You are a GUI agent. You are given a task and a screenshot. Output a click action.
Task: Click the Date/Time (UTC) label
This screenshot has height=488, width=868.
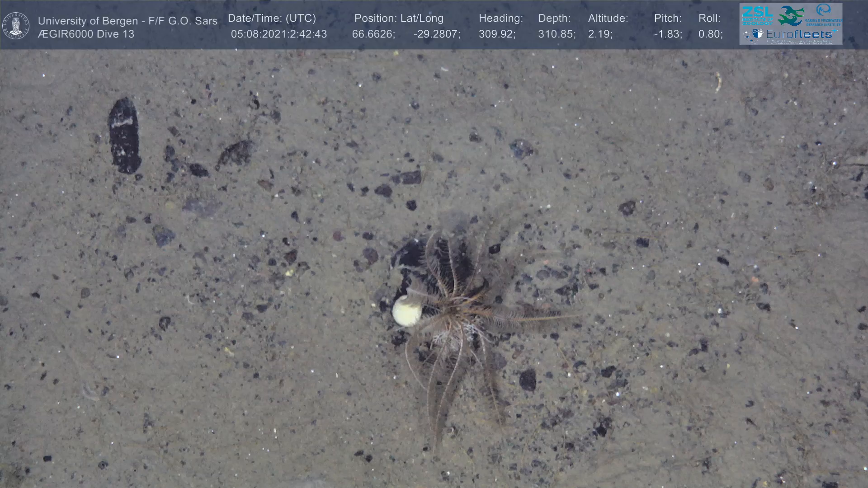[272, 19]
